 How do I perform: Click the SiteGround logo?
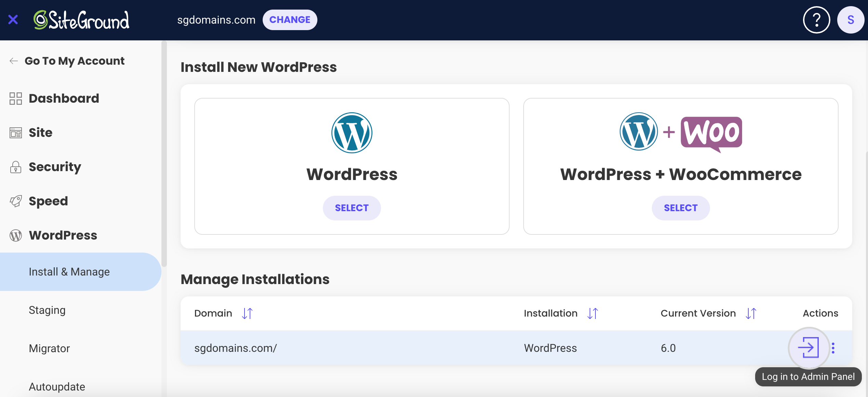coord(81,20)
